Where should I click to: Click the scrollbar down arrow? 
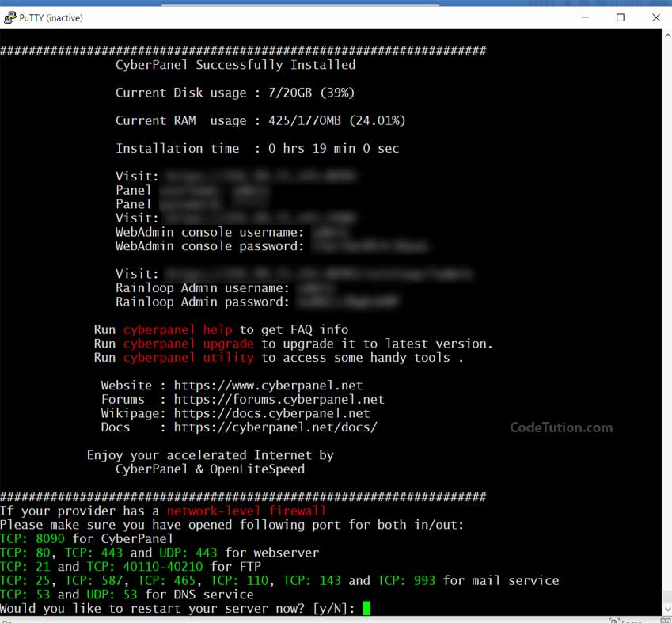(667, 609)
